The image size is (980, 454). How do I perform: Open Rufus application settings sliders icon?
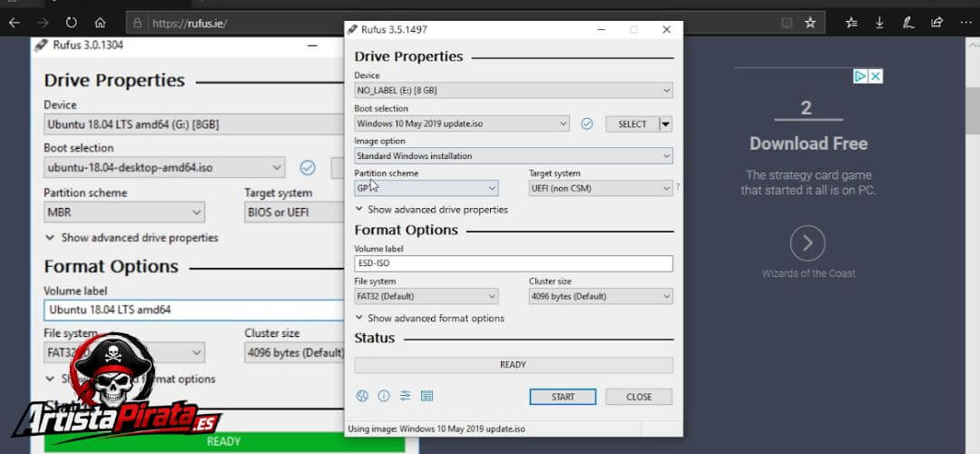[x=406, y=396]
